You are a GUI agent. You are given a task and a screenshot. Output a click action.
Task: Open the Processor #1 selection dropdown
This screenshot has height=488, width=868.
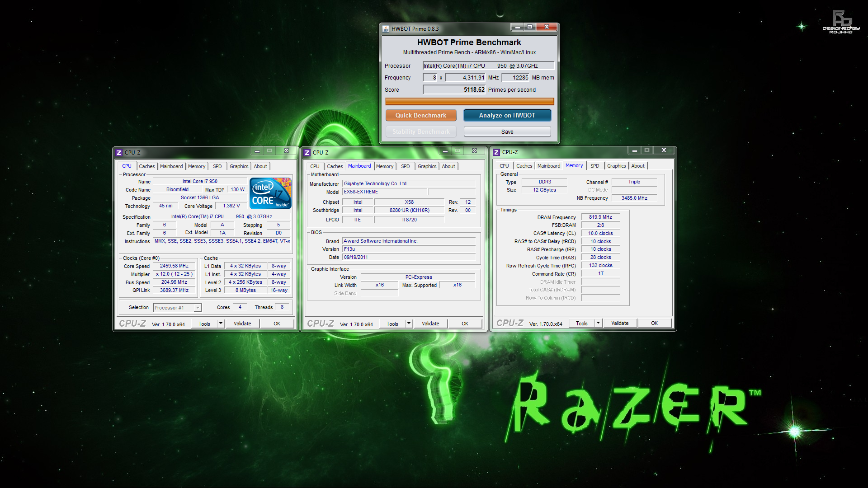[x=177, y=308]
